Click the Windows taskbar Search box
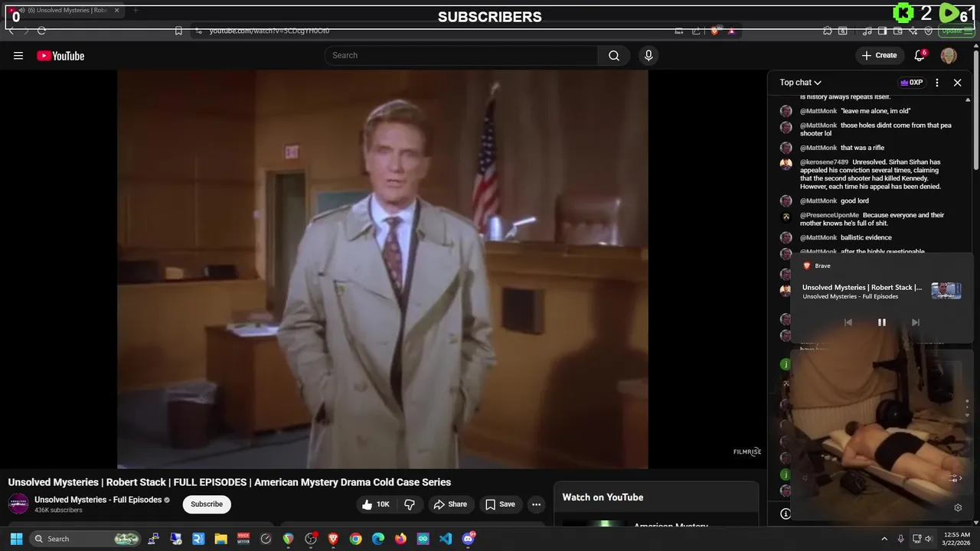This screenshot has height=551, width=980. 86,539
